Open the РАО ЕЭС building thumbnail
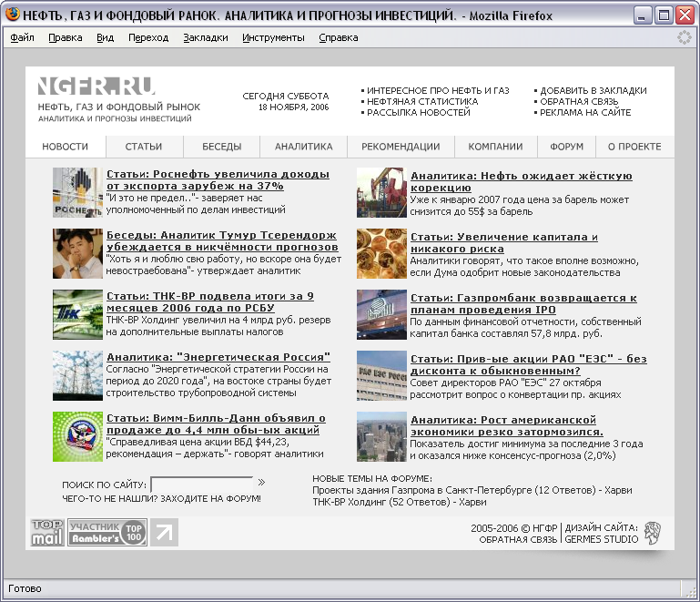This screenshot has height=602, width=700. click(x=381, y=375)
